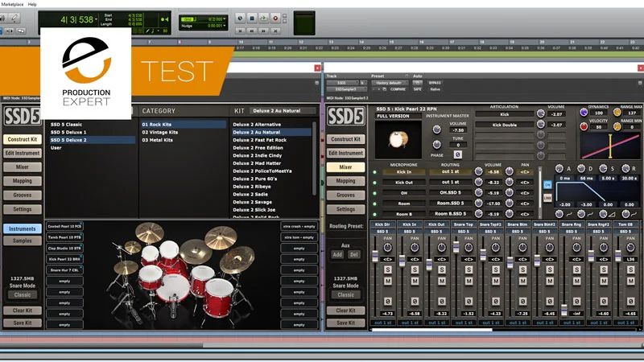Click the purple Dynamics knob
Image resolution: width=644 pixels, height=362 pixels.
point(584,112)
